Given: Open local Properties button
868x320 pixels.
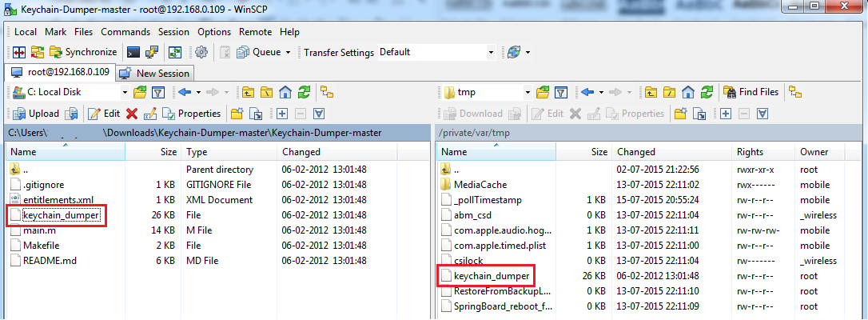Looking at the screenshot, I should [191, 114].
